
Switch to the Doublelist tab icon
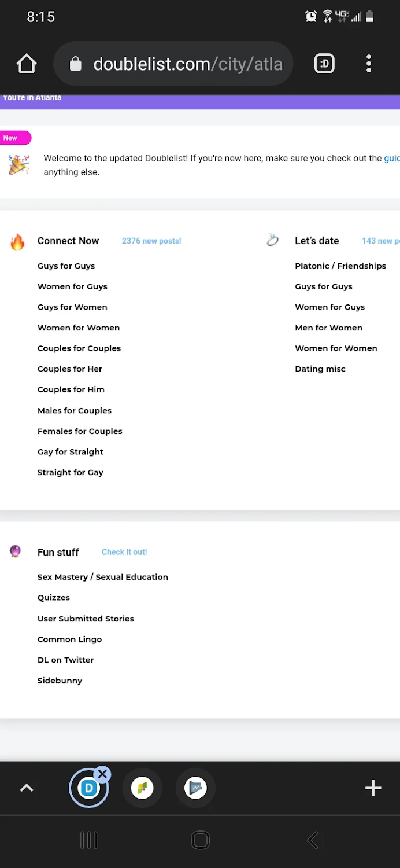click(x=88, y=788)
